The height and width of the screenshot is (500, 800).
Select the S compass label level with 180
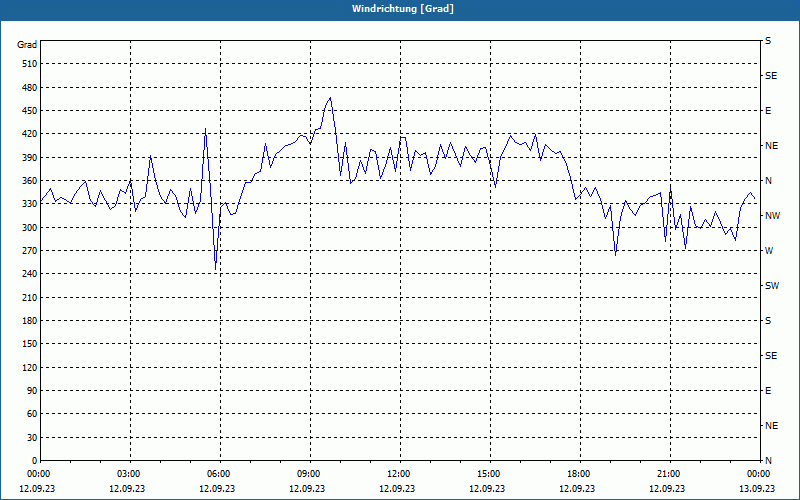point(768,320)
